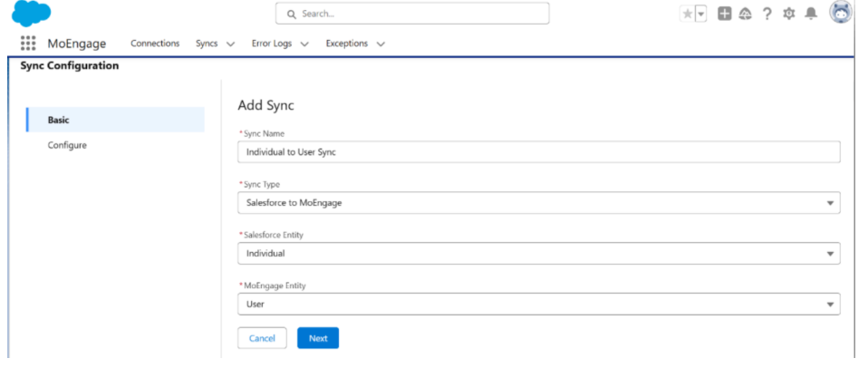Open the Error Logs tab

pyautogui.click(x=272, y=44)
